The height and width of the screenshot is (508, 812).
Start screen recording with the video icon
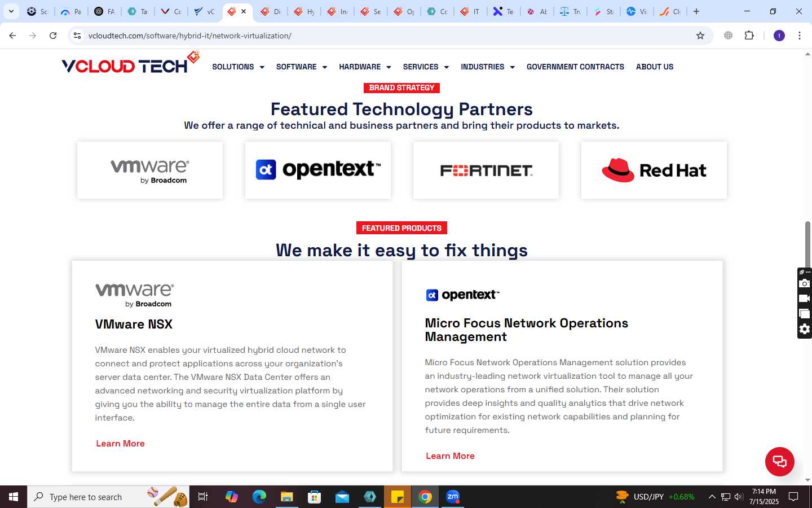pyautogui.click(x=805, y=299)
